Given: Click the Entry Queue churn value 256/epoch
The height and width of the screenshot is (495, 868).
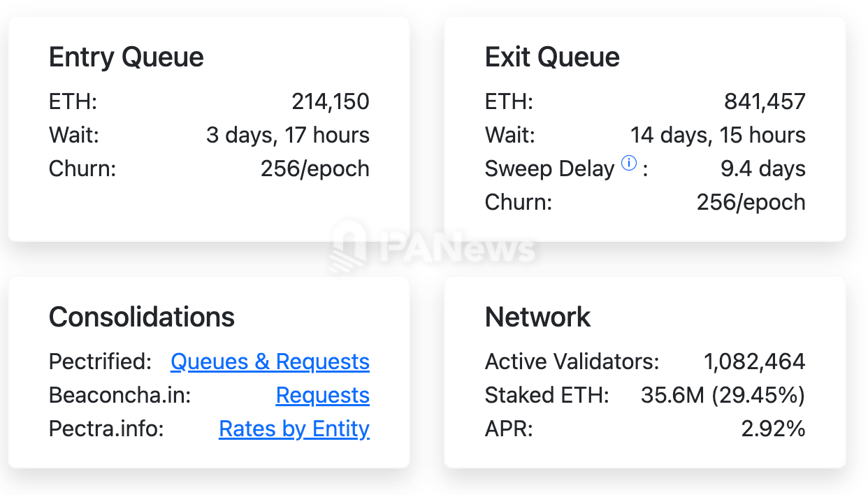Looking at the screenshot, I should (x=314, y=168).
